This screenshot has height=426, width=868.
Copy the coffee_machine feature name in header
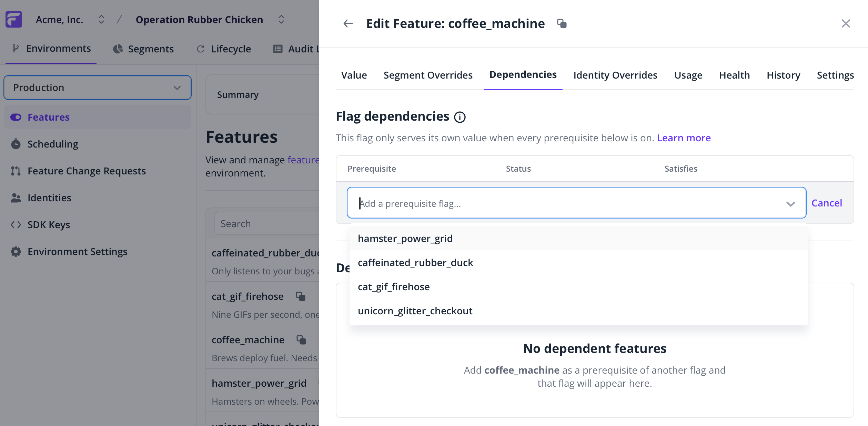[x=562, y=23]
